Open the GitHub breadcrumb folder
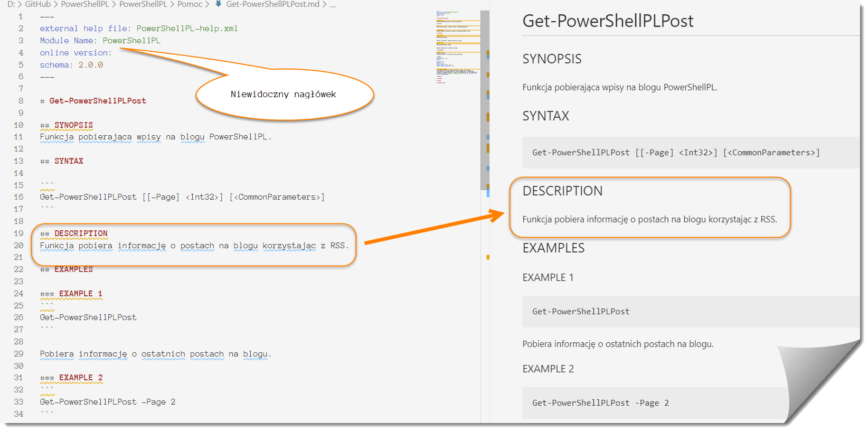 point(37,4)
